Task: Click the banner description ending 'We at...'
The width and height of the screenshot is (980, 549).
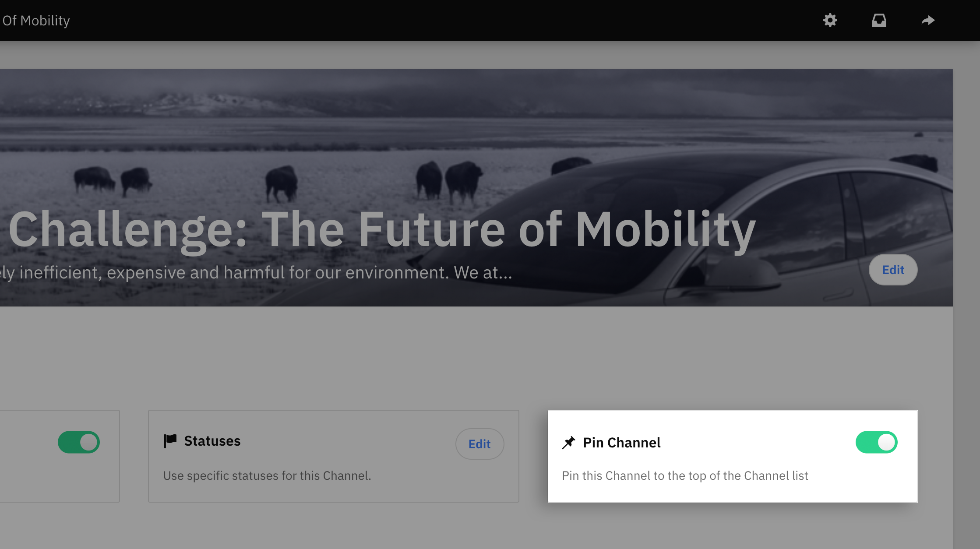Action: click(256, 272)
